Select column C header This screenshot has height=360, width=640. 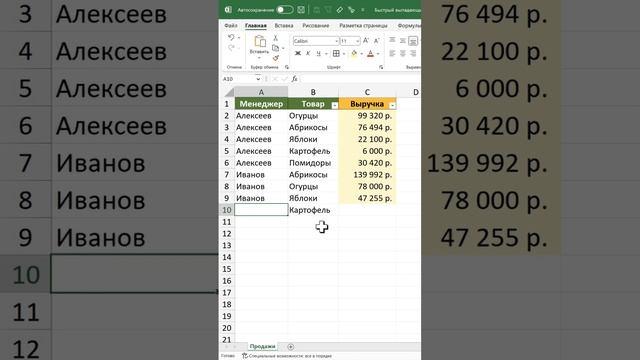[367, 92]
